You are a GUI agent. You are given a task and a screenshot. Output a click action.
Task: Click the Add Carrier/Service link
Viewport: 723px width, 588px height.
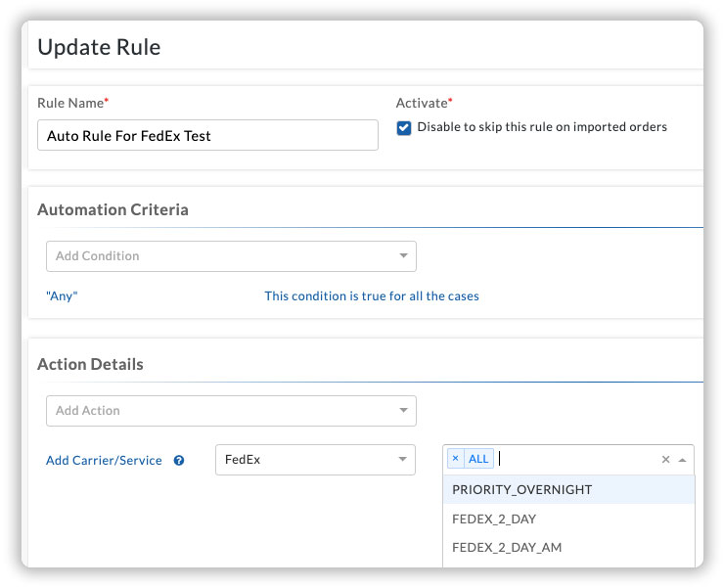(104, 460)
